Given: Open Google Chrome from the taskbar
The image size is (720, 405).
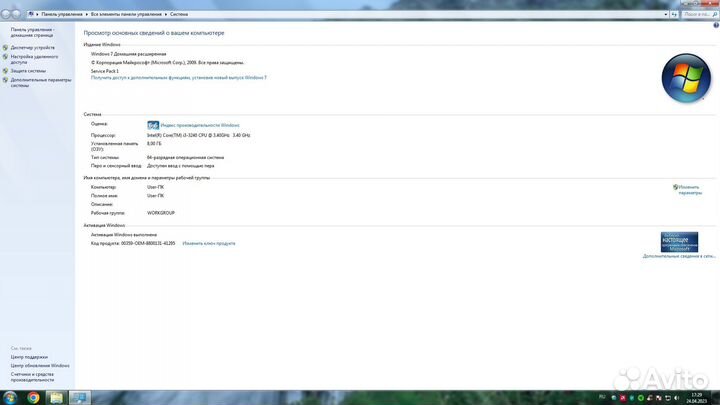Looking at the screenshot, I should [x=33, y=397].
